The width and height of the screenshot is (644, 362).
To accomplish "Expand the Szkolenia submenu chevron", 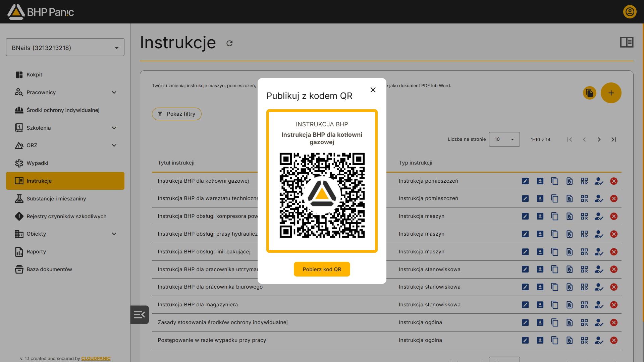I will click(x=114, y=128).
